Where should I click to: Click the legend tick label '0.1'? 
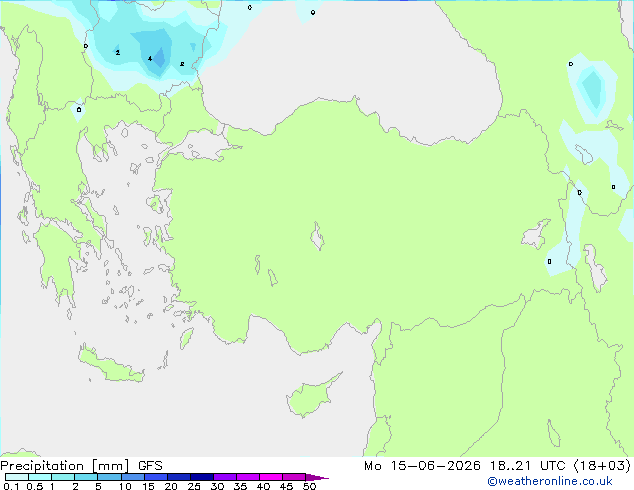[x=11, y=486]
